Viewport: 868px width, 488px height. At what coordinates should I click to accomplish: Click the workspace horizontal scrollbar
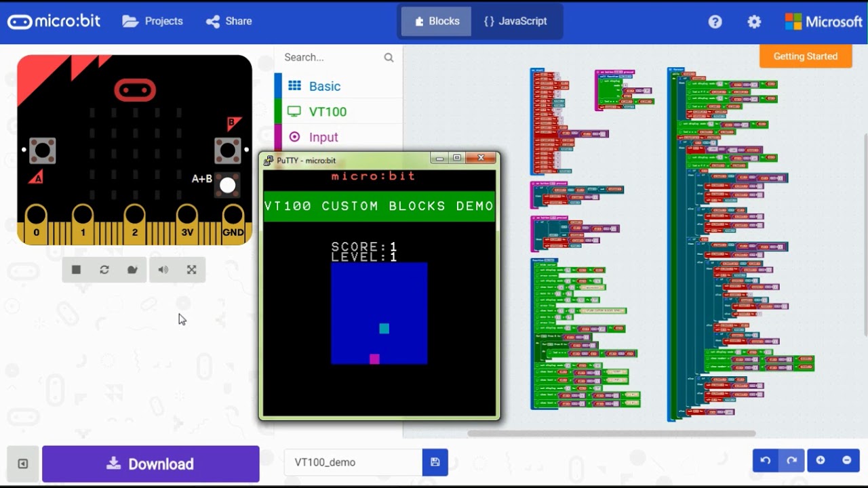(612, 433)
